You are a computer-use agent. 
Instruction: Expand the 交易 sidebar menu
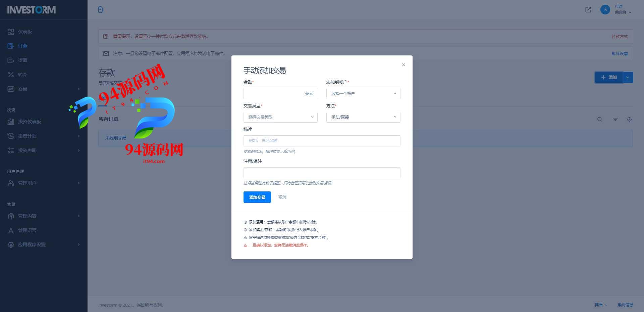[x=44, y=89]
